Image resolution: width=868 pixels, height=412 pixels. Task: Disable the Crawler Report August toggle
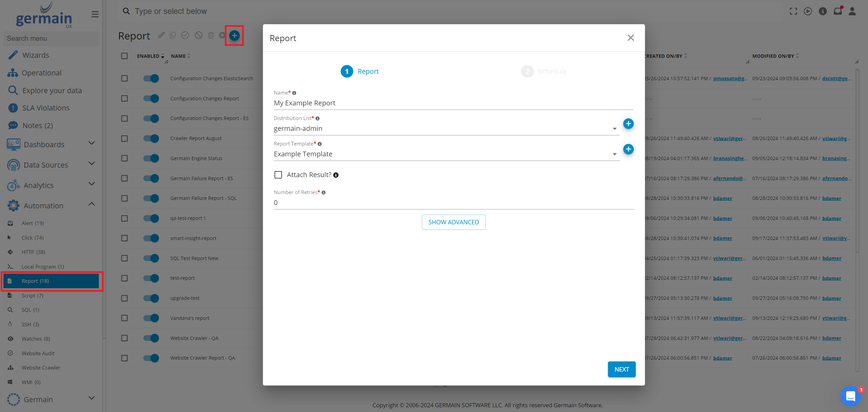151,138
